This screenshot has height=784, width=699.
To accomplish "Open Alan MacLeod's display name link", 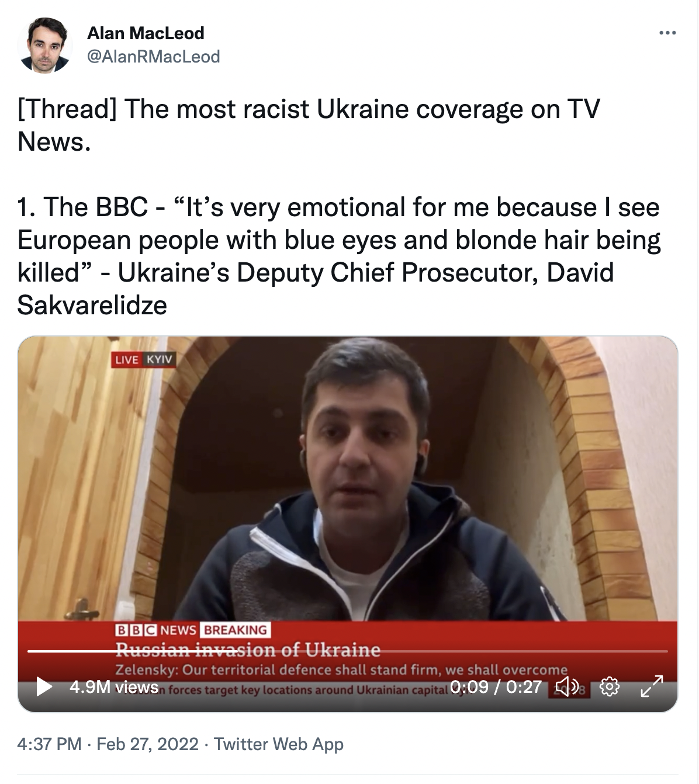I will (x=146, y=33).
